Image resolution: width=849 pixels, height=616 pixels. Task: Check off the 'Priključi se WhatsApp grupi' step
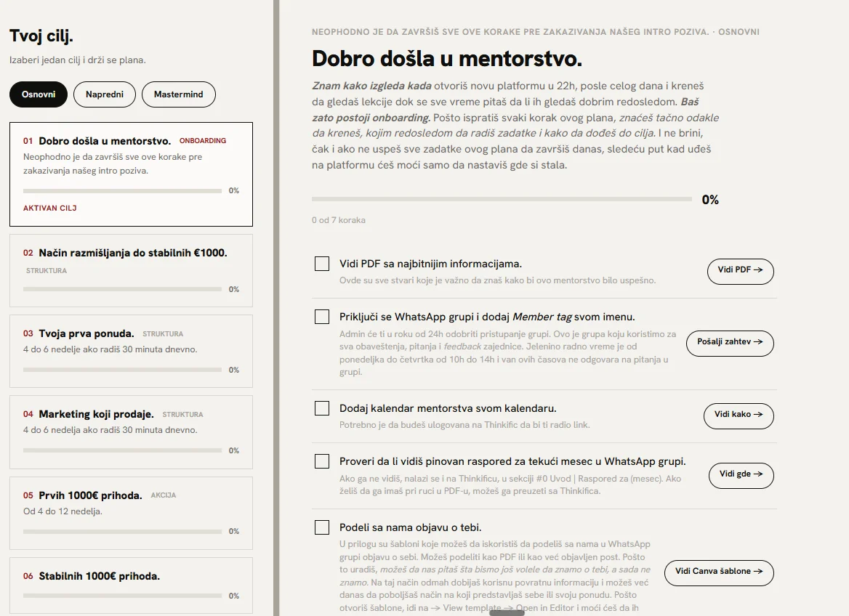(322, 317)
